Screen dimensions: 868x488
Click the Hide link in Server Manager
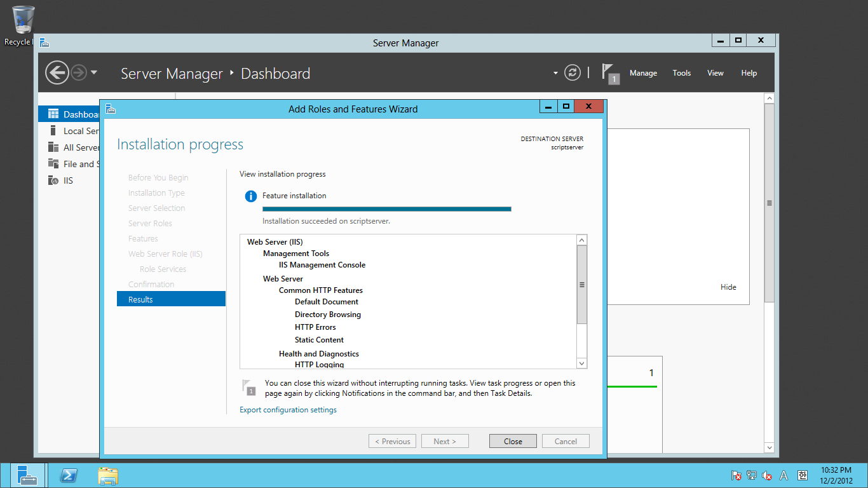point(728,287)
